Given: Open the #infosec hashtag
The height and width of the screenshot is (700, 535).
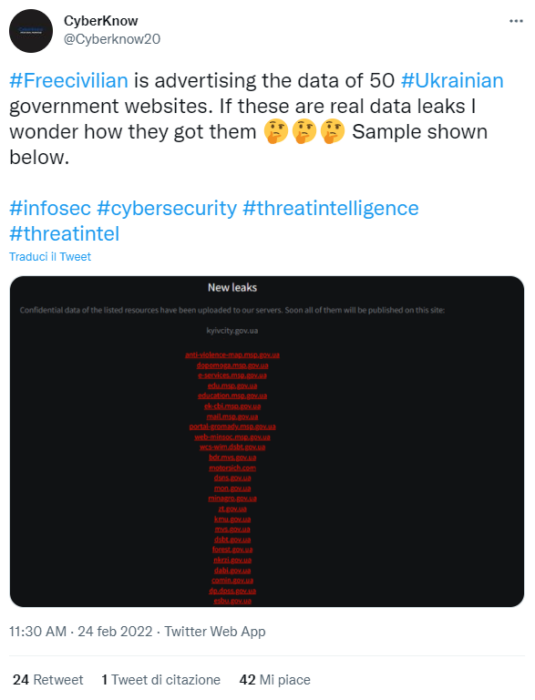Looking at the screenshot, I should 50,208.
